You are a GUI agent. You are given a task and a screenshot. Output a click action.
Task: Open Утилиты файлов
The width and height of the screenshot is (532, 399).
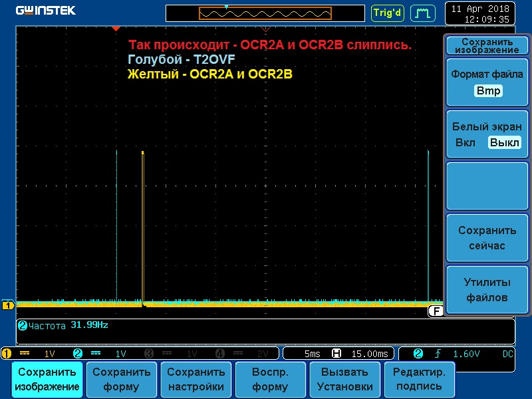(x=487, y=290)
